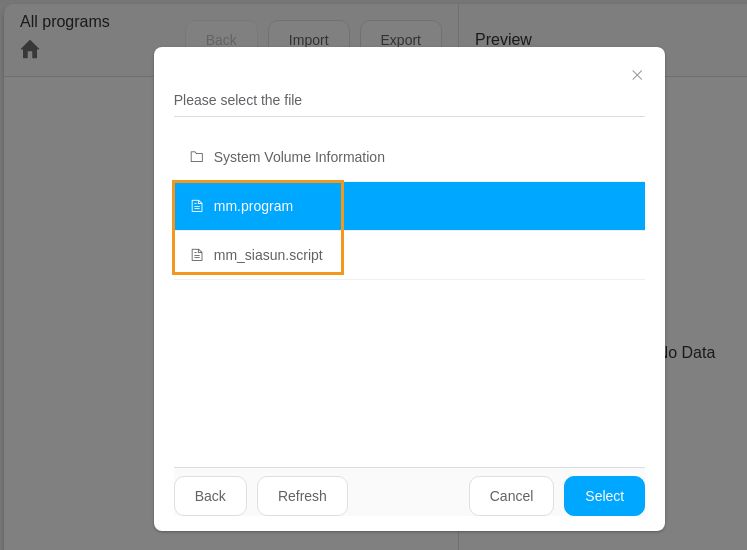
Task: Click the Preview panel heading
Action: coord(503,40)
